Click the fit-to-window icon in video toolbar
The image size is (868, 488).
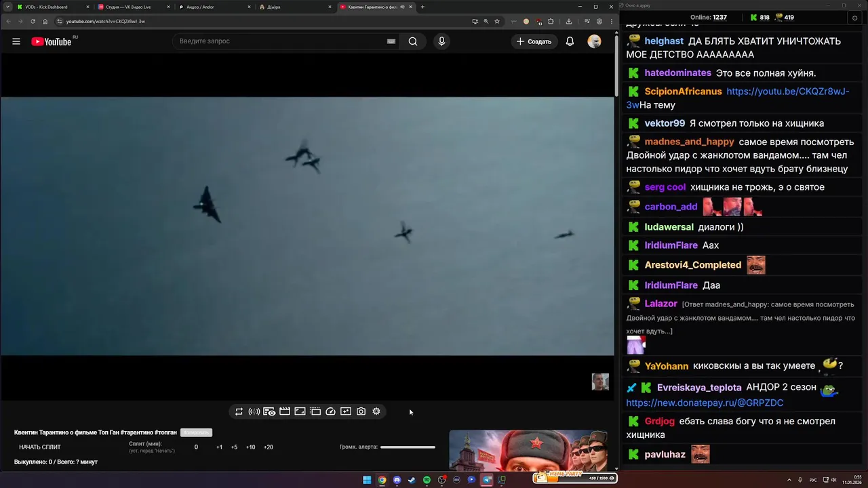[300, 411]
